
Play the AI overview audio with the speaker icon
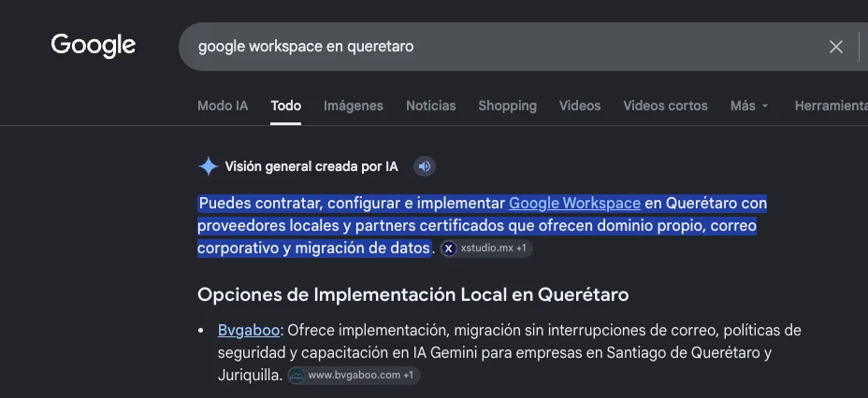pos(425,166)
